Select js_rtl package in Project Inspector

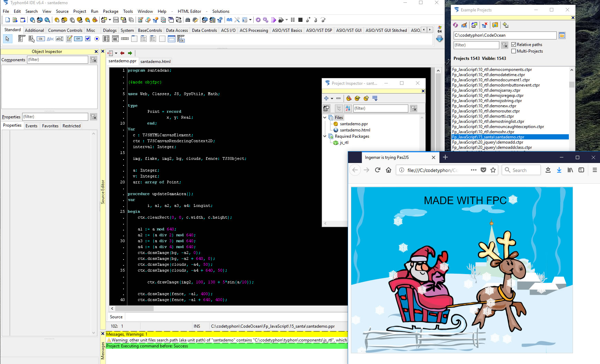344,143
